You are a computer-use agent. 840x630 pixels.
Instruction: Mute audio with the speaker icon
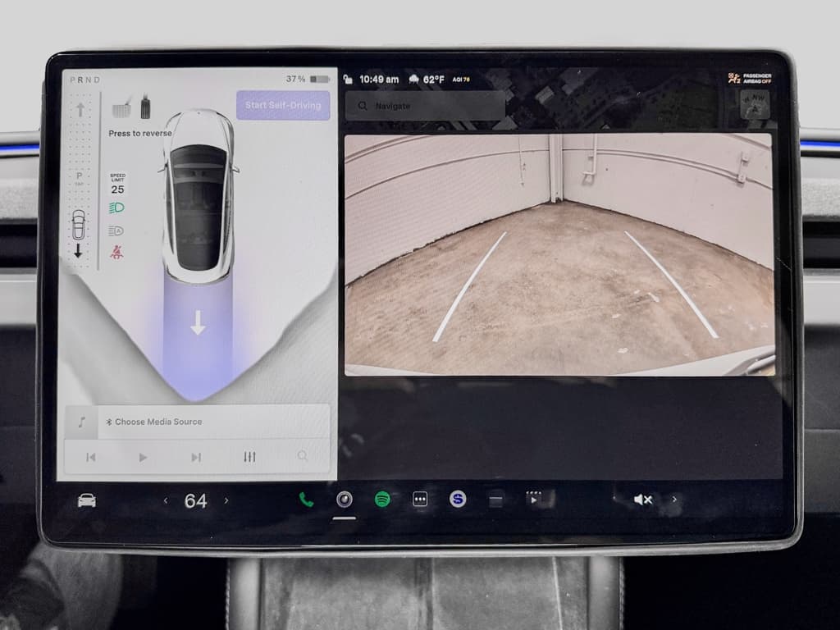click(642, 499)
